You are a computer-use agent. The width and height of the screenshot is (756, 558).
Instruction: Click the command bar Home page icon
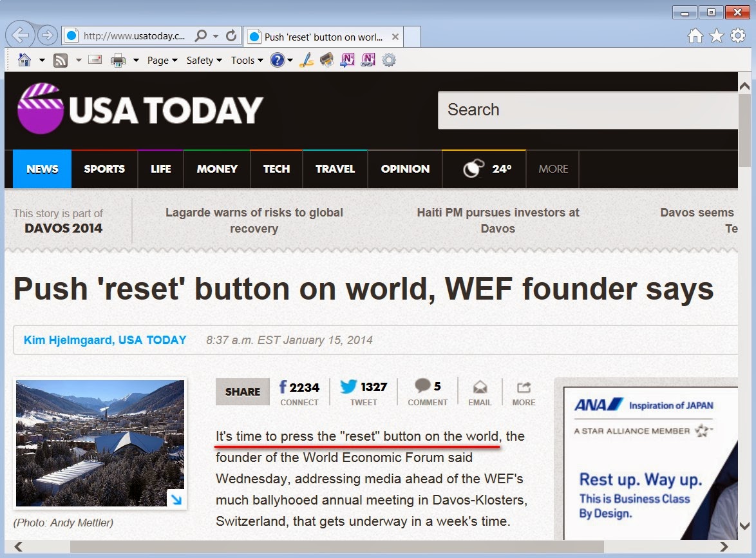(24, 60)
